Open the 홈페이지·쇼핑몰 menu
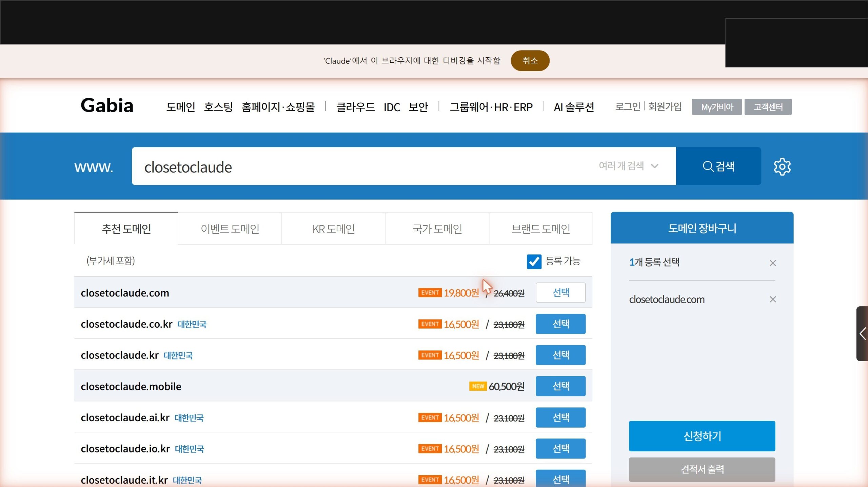868x487 pixels. pyautogui.click(x=278, y=107)
